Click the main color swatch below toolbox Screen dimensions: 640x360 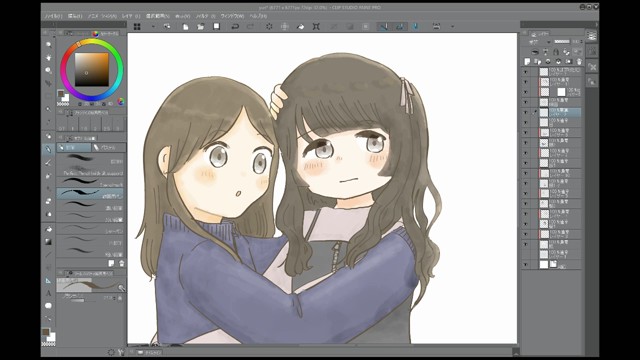coord(46,331)
